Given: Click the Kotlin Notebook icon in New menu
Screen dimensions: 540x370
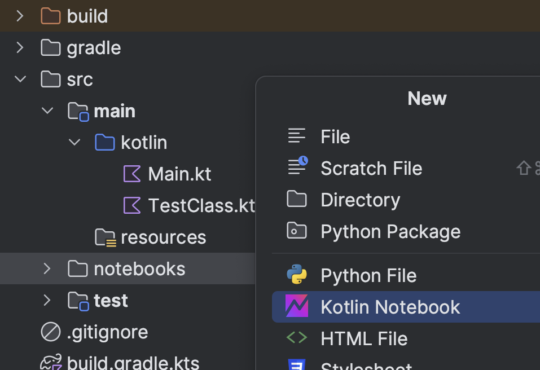Looking at the screenshot, I should pyautogui.click(x=297, y=306).
